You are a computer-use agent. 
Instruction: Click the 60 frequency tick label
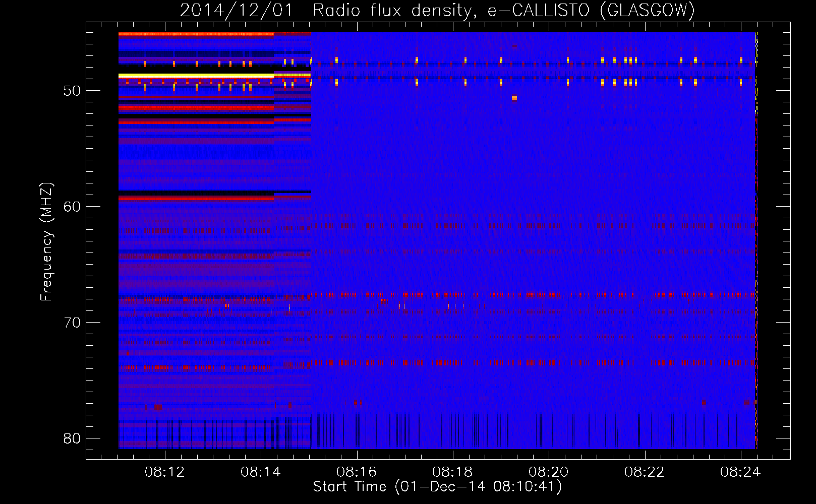tap(72, 207)
